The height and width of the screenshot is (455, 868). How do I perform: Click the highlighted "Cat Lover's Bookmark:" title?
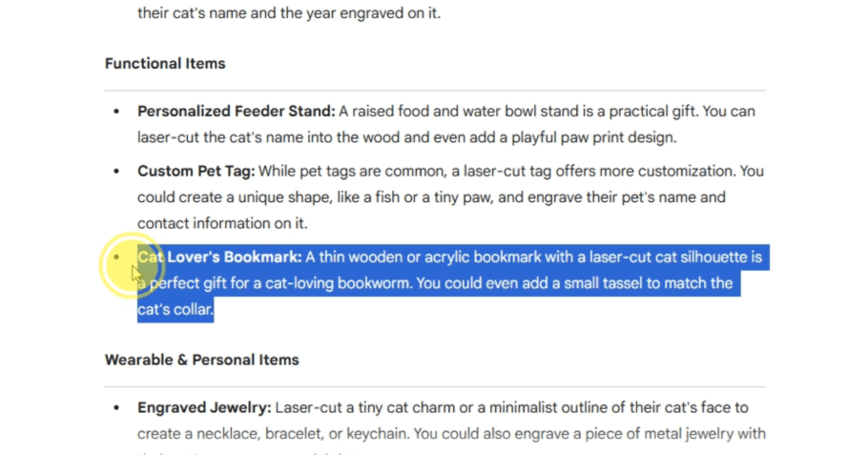click(219, 258)
